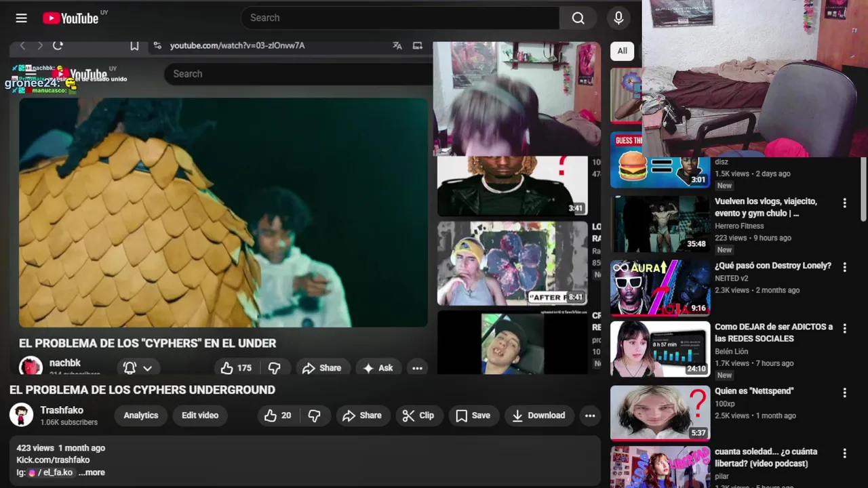
Task: Click the 423 views 1 month ago text
Action: 60,448
